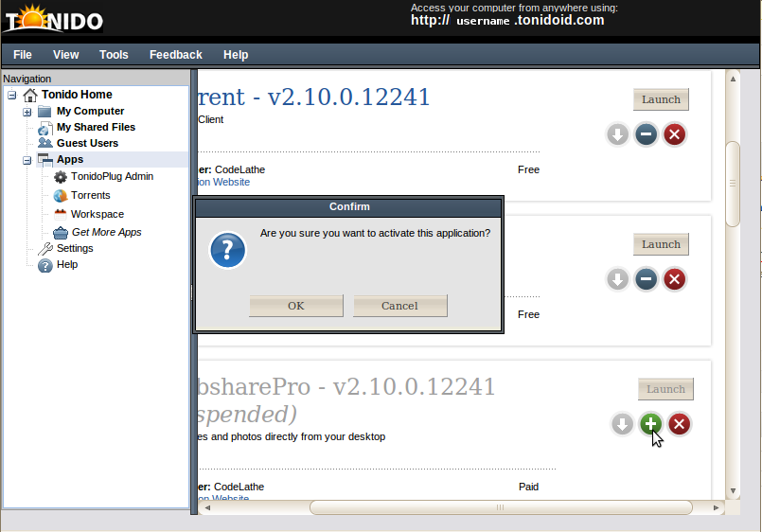Open TonidoPlug Admin gear icon in navigation
Viewport: 762px width, 532px height.
coord(61,177)
